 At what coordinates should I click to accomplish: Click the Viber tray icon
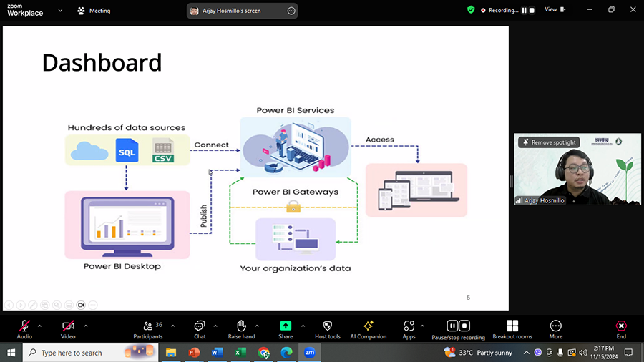coord(537,353)
